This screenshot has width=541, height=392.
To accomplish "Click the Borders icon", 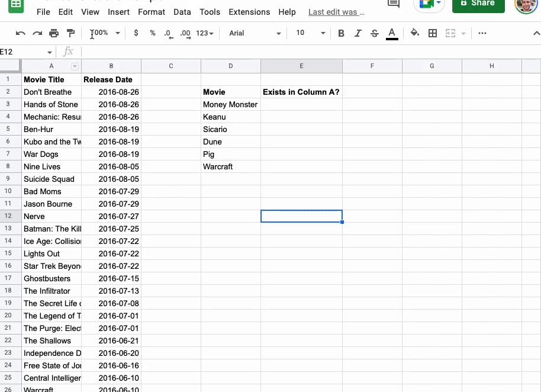I will (x=433, y=33).
